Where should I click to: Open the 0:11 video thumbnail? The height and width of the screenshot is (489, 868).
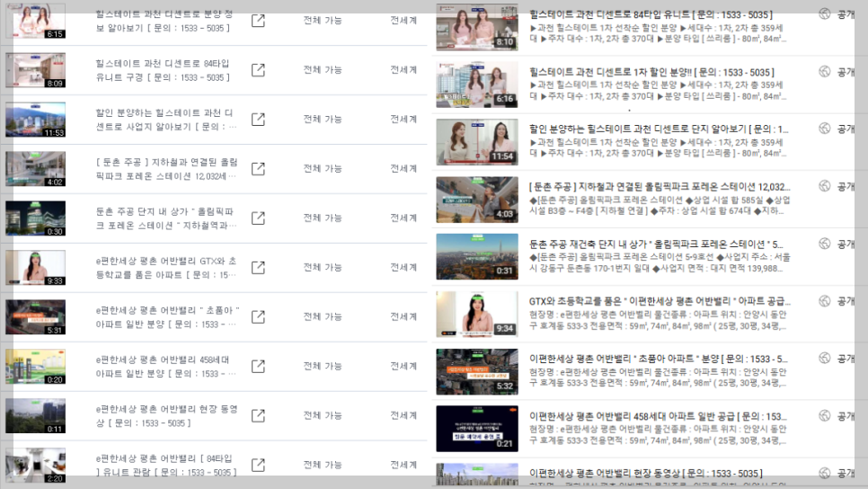pyautogui.click(x=35, y=415)
